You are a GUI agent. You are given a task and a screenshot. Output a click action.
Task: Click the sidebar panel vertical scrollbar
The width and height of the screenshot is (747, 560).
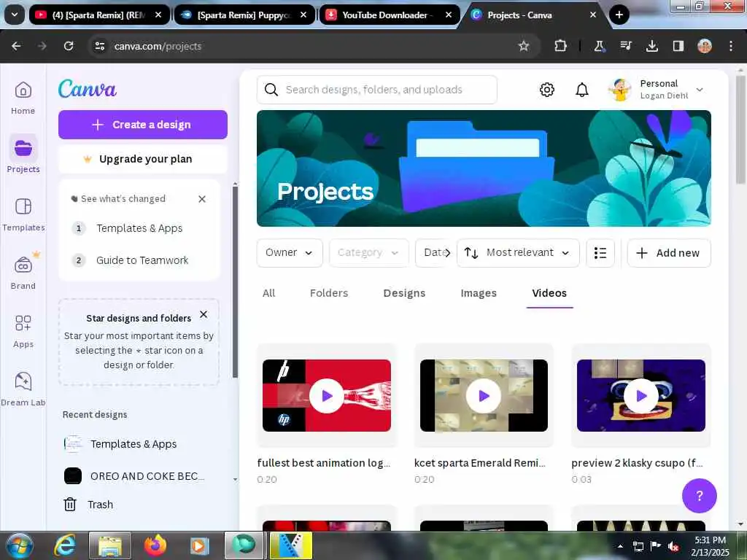(235, 281)
